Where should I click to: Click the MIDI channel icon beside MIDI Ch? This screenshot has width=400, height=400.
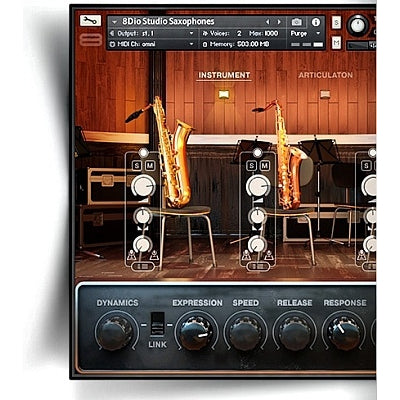click(112, 44)
